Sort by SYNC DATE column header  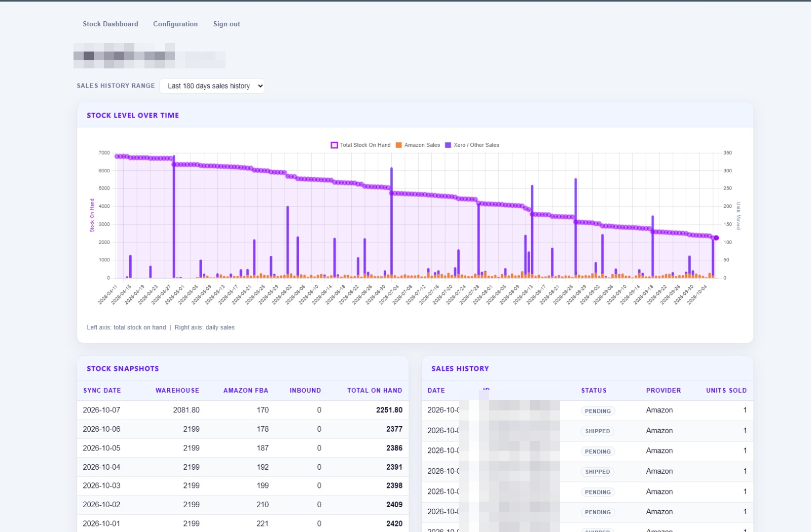click(x=102, y=391)
